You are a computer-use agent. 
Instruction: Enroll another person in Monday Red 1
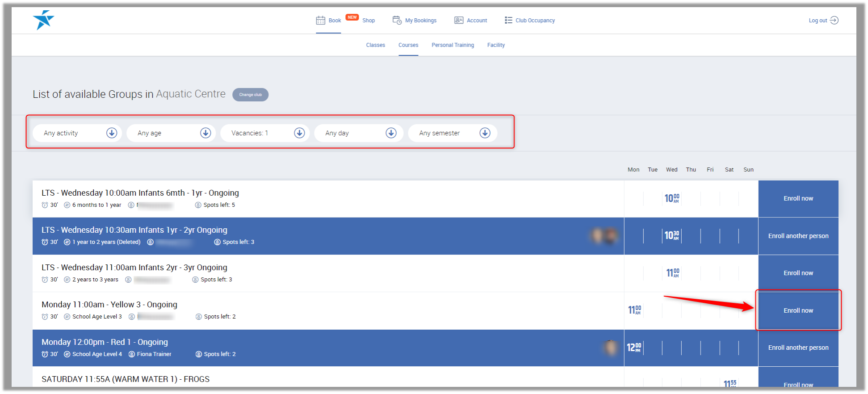coord(798,348)
